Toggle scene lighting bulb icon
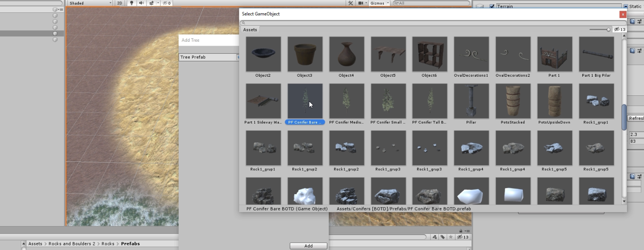Screen dimensions: 644x250 (132, 3)
